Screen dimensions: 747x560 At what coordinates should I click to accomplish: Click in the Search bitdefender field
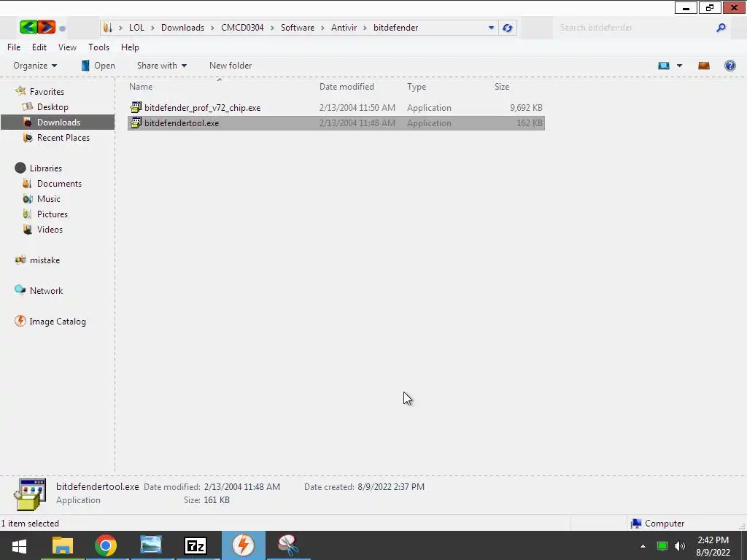point(636,28)
